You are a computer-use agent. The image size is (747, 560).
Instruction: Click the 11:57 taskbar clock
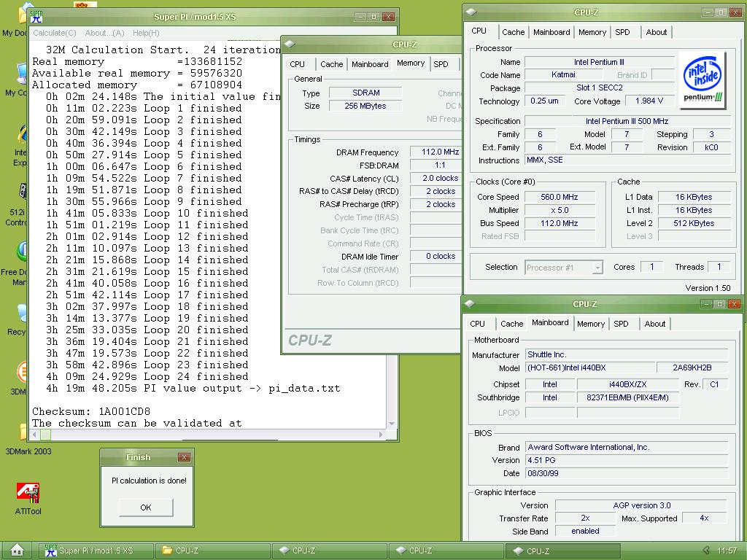(727, 551)
